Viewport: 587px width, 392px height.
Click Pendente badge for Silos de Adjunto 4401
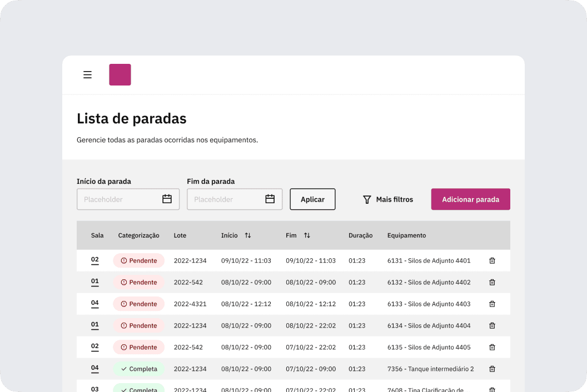[139, 261]
